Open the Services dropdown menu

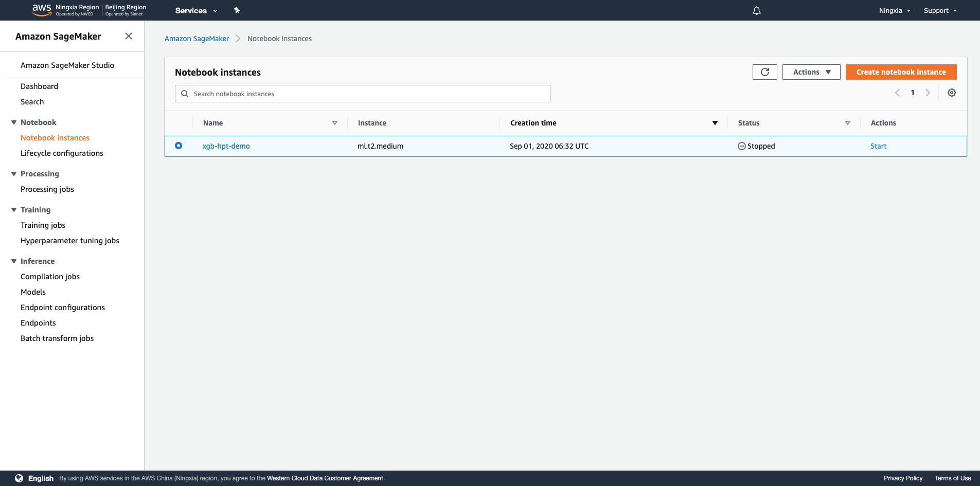pos(197,10)
